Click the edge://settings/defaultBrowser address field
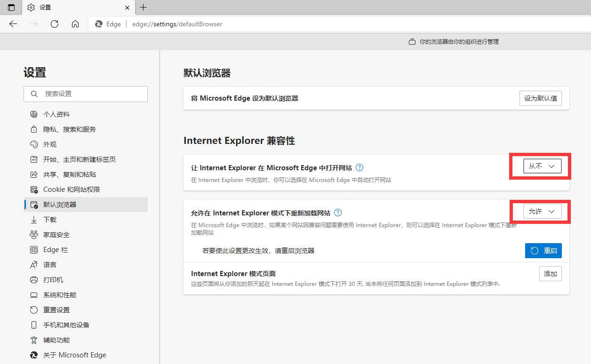This screenshot has width=591, height=364. point(177,24)
